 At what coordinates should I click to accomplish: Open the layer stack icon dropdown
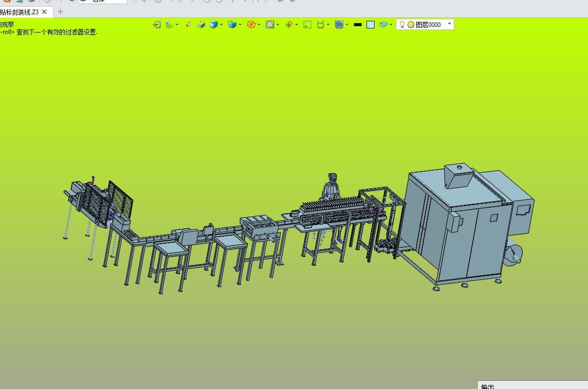coord(391,25)
